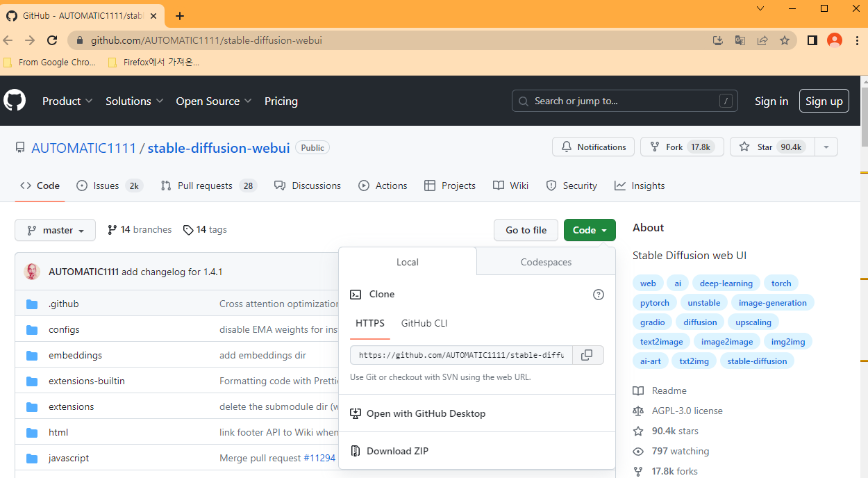Click the GitHub logo in header

(x=15, y=101)
